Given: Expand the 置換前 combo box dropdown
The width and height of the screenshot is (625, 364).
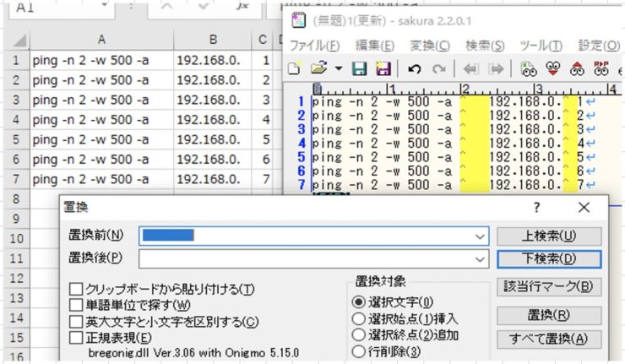Looking at the screenshot, I should (x=481, y=236).
